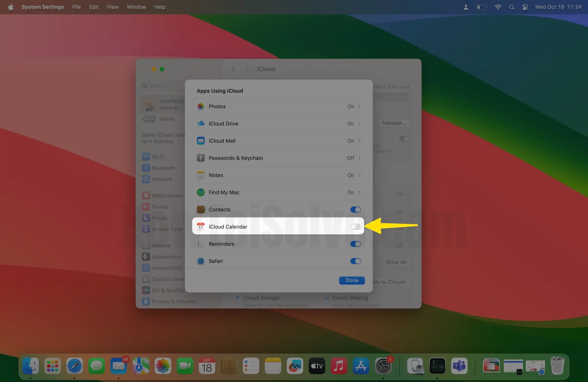Open Mail with 66 unread badge
The image size is (588, 382).
coord(119,366)
